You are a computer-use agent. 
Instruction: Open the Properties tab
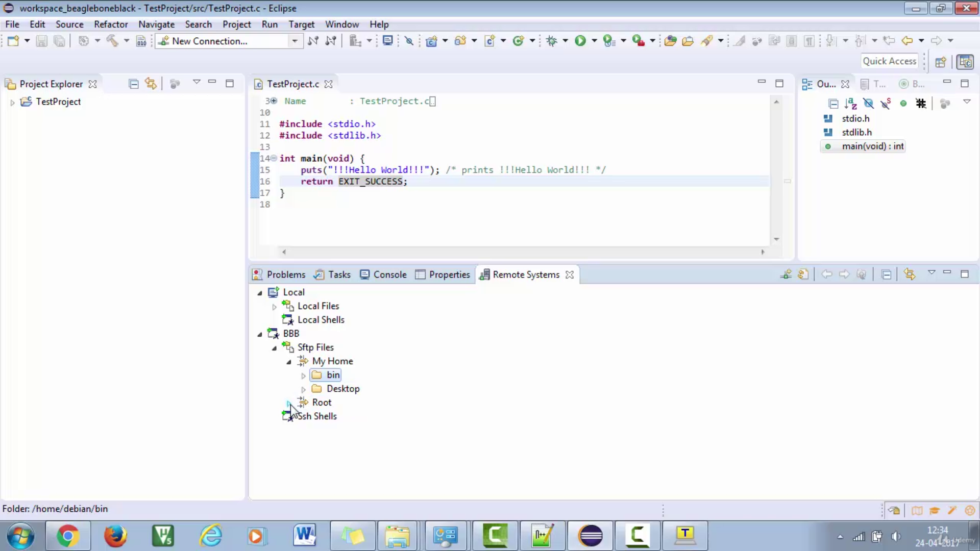pyautogui.click(x=443, y=274)
